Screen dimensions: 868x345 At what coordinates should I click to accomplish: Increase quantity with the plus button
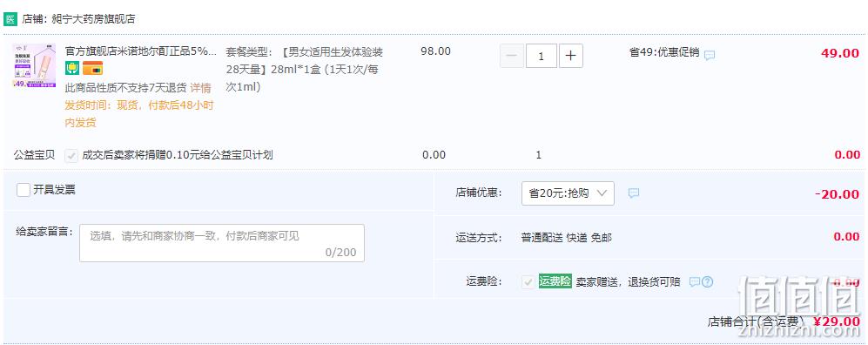571,56
